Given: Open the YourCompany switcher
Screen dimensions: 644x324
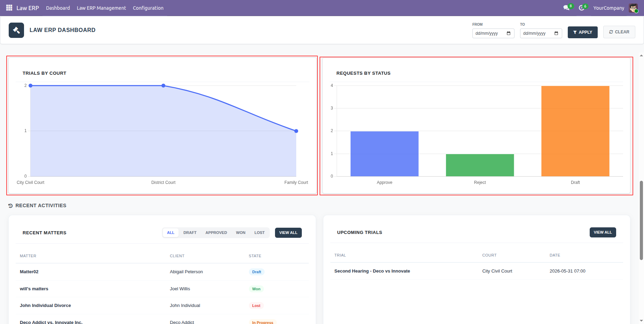Looking at the screenshot, I should click(x=608, y=8).
